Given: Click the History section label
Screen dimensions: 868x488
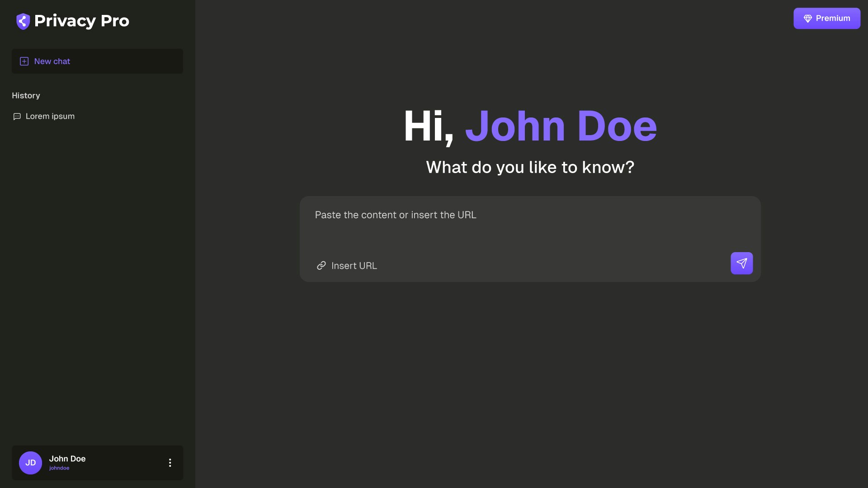Looking at the screenshot, I should [x=26, y=96].
